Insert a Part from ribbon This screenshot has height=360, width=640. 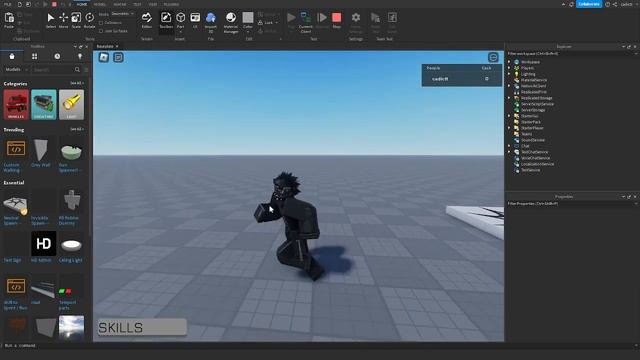click(180, 20)
